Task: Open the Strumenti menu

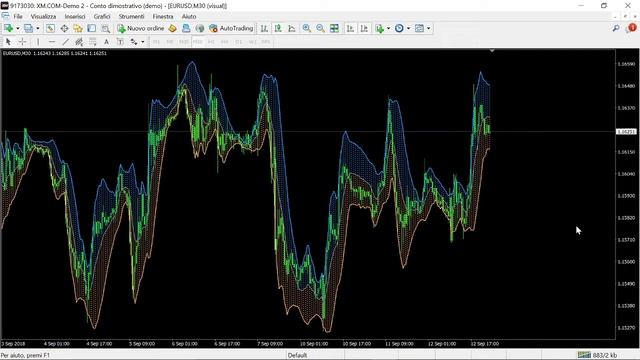Action: (131, 16)
